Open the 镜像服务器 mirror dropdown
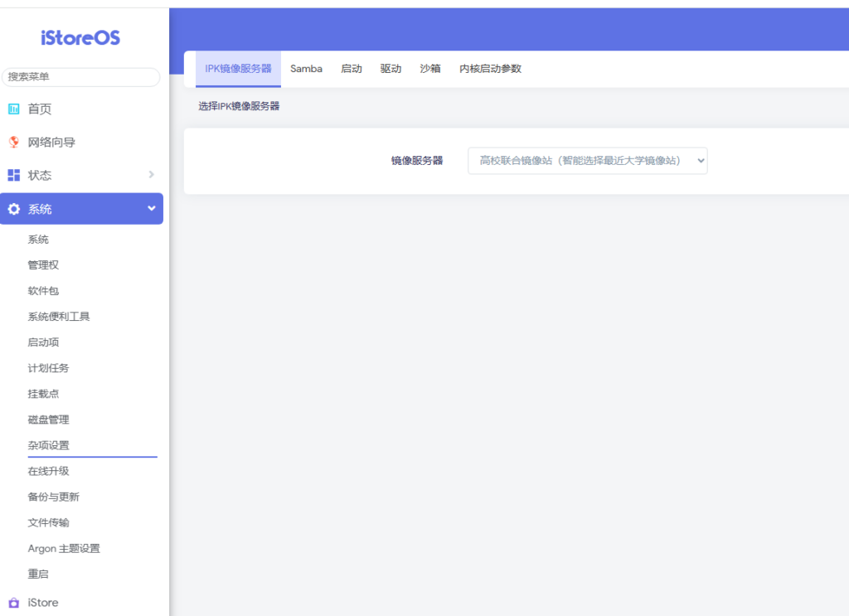Viewport: 849px width, 616px height. point(587,161)
